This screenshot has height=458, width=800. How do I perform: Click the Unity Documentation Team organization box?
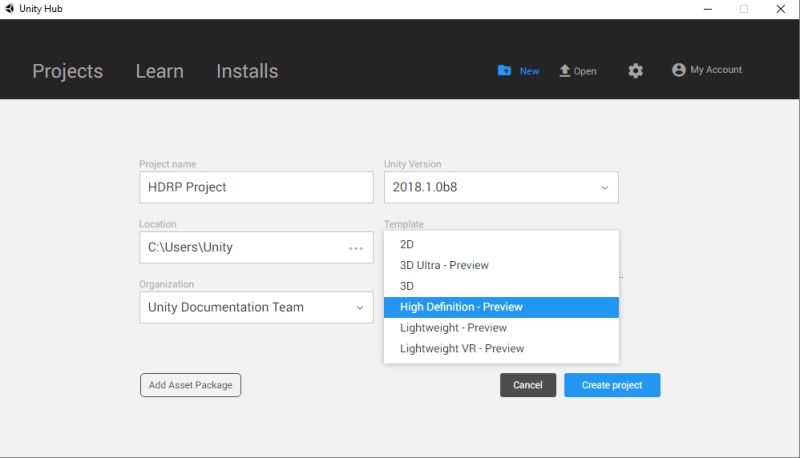click(x=256, y=308)
